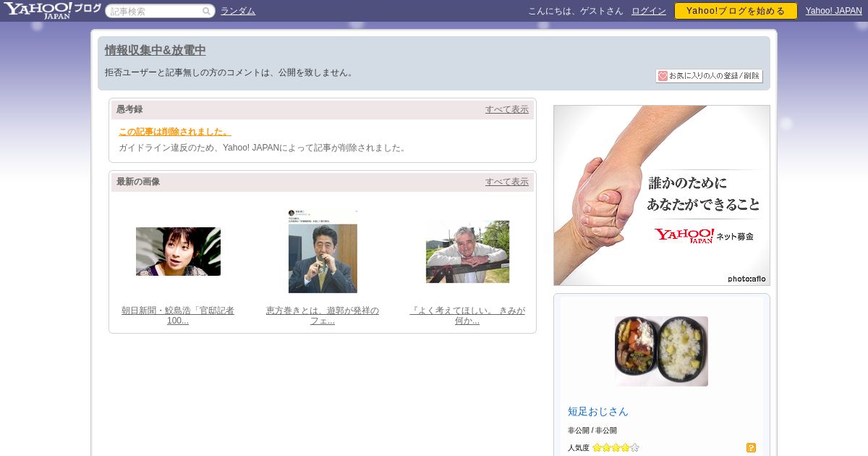Viewport: 868px width, 456px height.
Task: Open 朝日新聞・鮫島浩 article link
Action: (178, 316)
